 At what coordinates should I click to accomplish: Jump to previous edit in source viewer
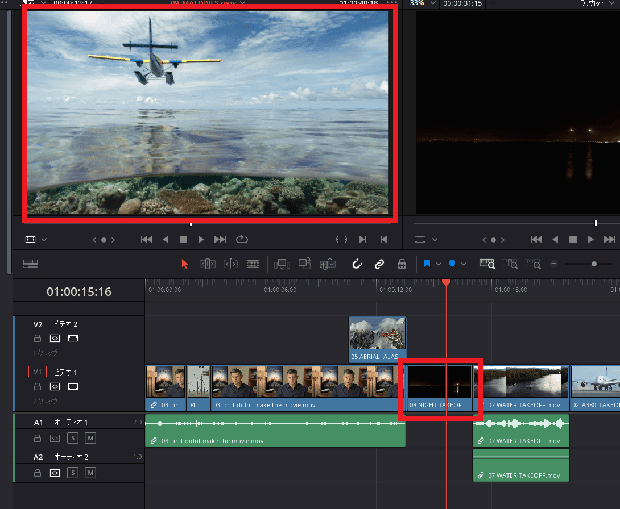pos(384,239)
